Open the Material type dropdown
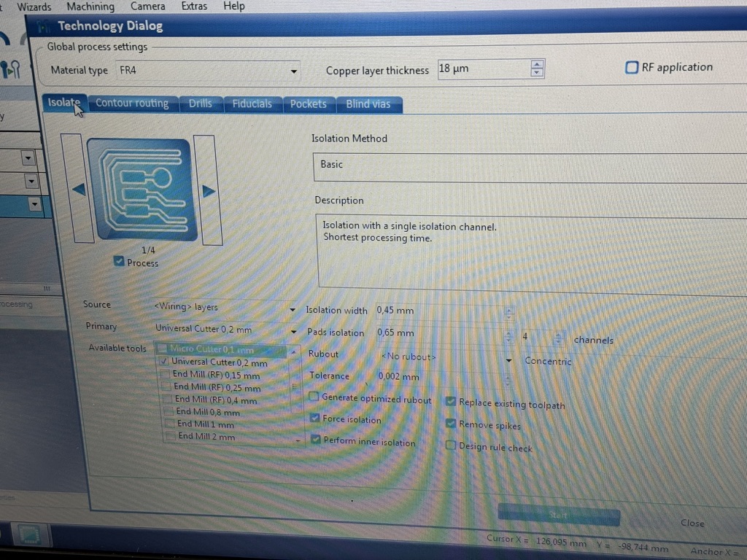This screenshot has width=747, height=560. click(x=293, y=71)
